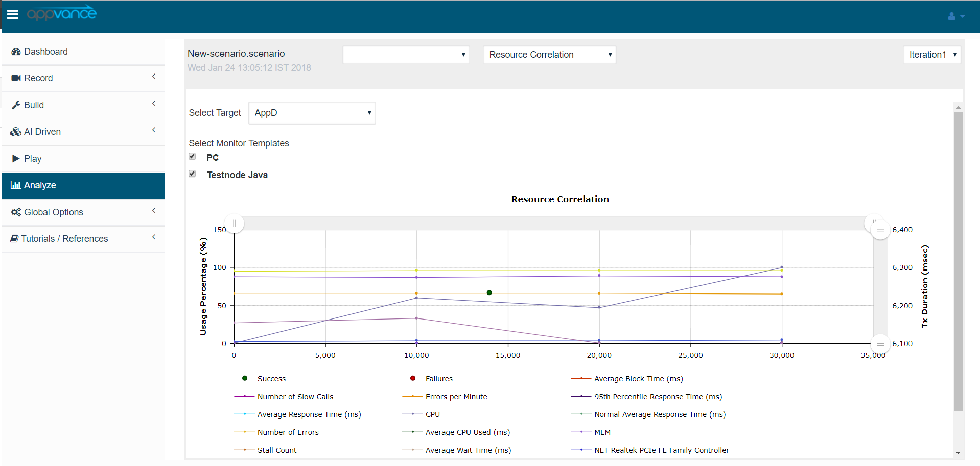Screen dimensions: 980x466
Task: Click the Play triangle icon
Action: coord(16,159)
